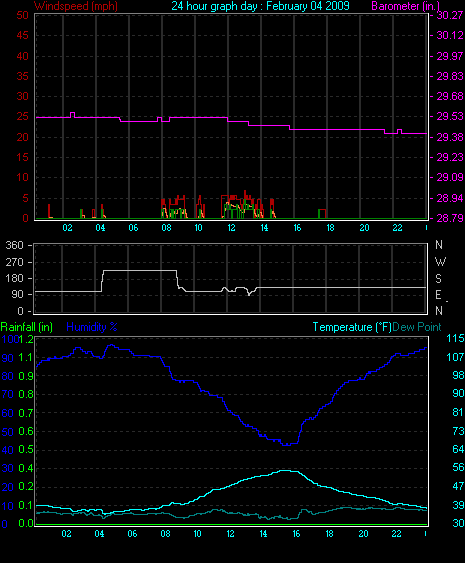Click the 30.27 barometer scale value

tap(450, 15)
